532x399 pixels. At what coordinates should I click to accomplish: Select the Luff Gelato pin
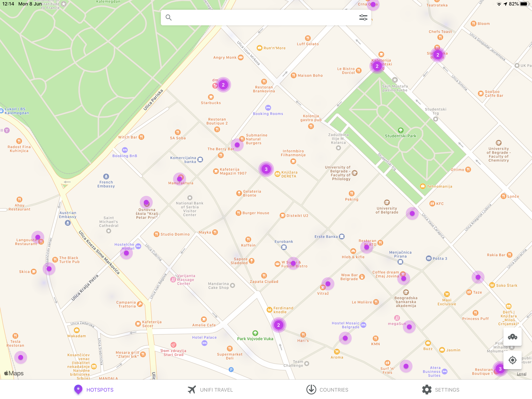[x=308, y=38]
